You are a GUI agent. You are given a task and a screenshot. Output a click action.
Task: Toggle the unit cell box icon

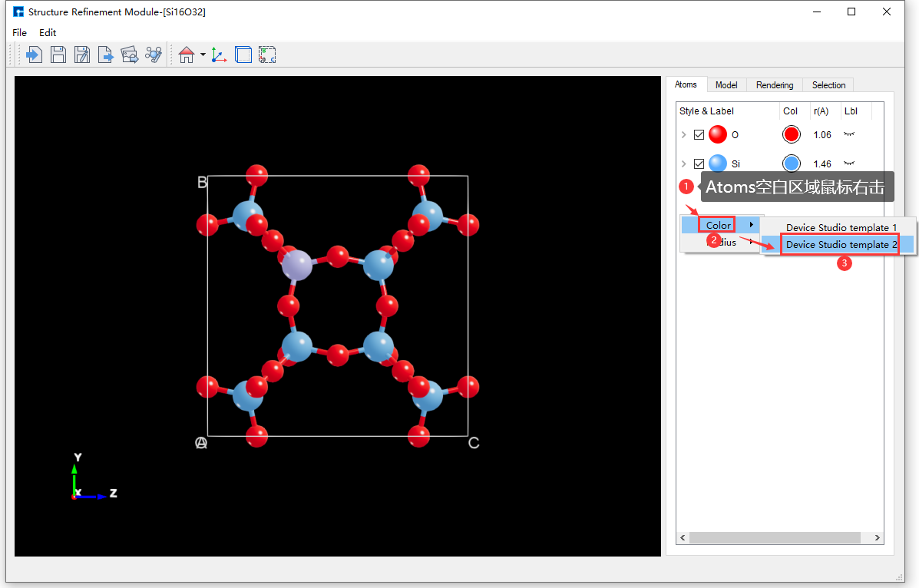coord(243,55)
